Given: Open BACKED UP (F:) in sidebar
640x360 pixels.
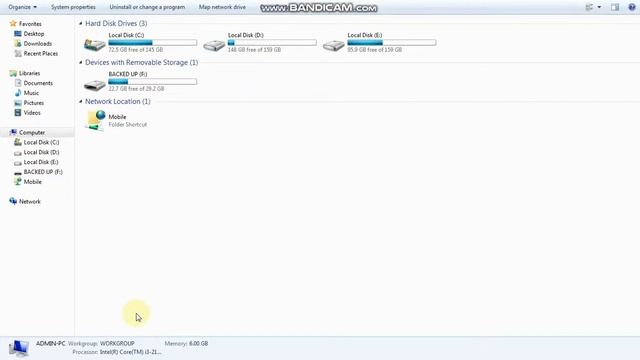Looking at the screenshot, I should (43, 172).
